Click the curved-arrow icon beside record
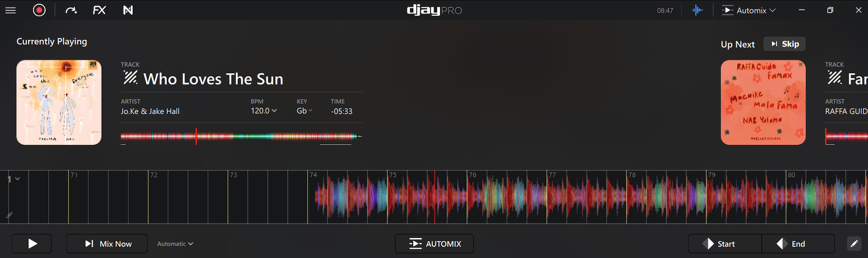 click(71, 10)
